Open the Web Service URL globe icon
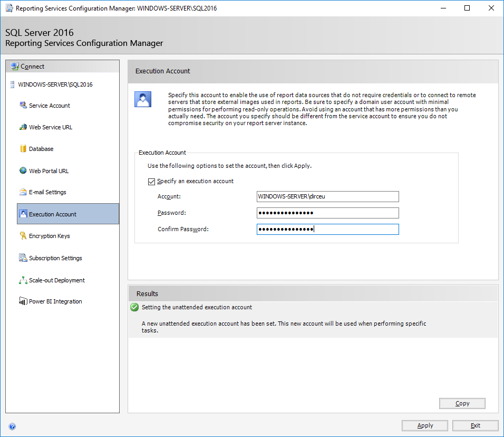504x437 pixels. [23, 127]
